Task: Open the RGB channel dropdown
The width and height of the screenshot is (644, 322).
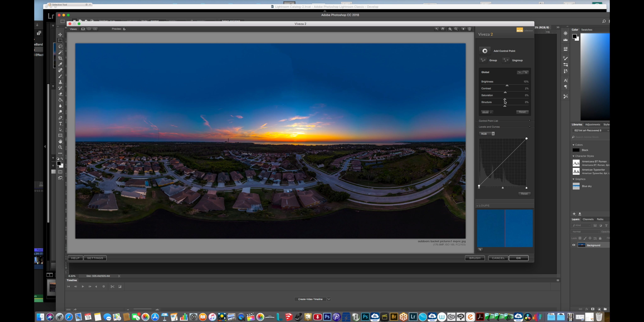Action: 487,134
